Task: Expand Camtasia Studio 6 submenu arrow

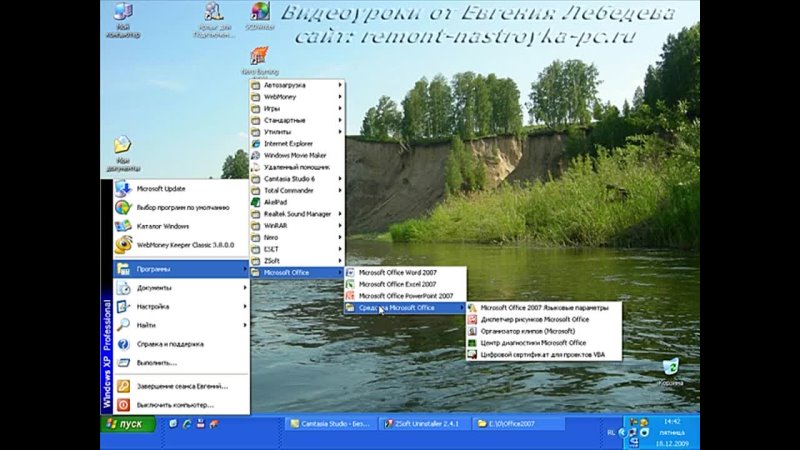Action: point(340,179)
